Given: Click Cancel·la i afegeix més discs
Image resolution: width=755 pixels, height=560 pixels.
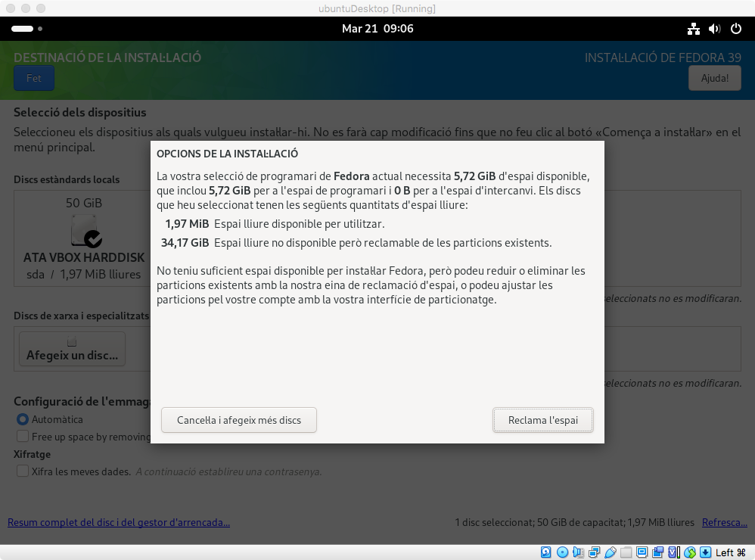Looking at the screenshot, I should click(239, 420).
